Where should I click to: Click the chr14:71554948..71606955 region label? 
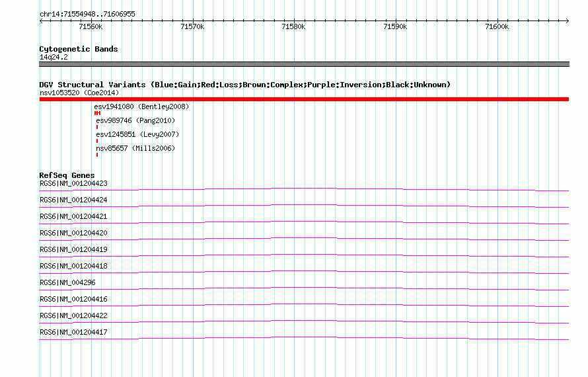87,15
